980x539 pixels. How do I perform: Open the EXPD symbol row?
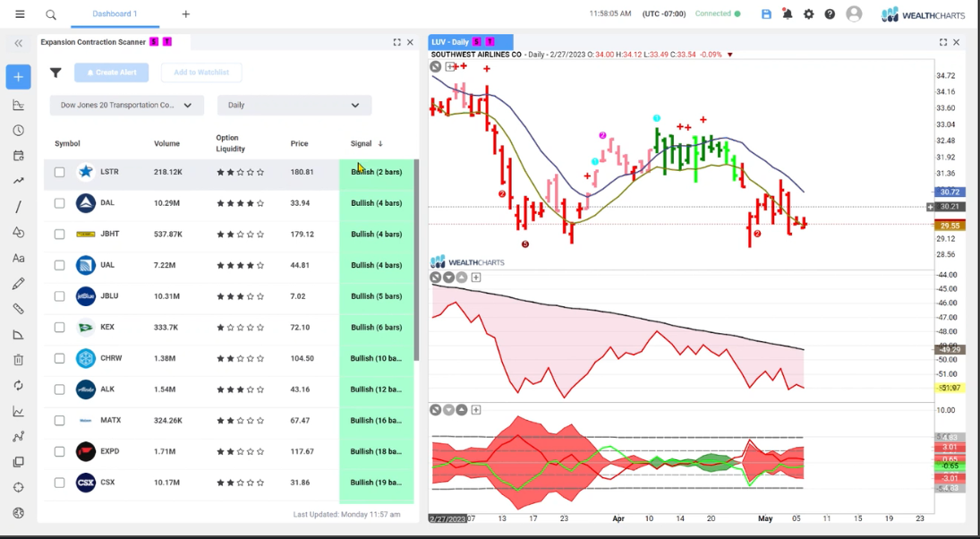coord(228,451)
